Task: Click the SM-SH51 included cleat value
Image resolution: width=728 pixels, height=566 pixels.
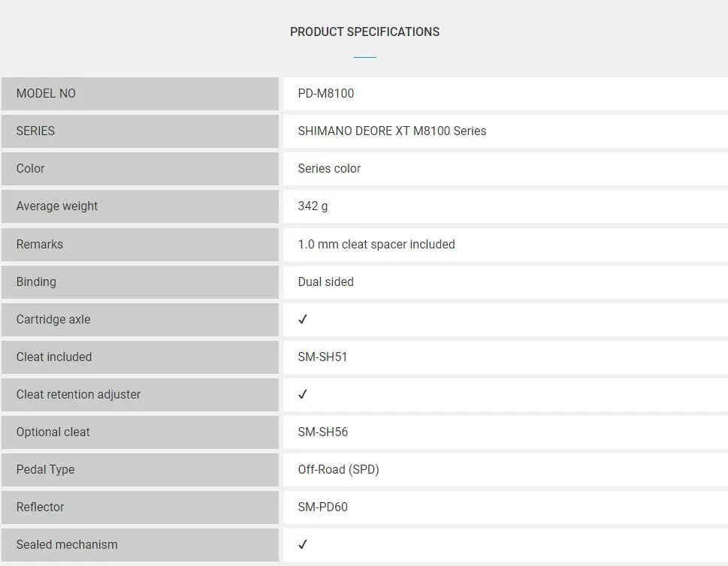Action: point(322,357)
